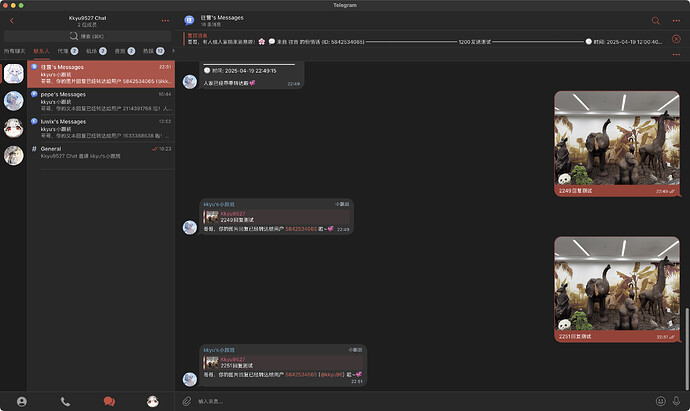This screenshot has width=690, height=411.
Task: Focus the search field in left panel
Action: click(x=88, y=36)
